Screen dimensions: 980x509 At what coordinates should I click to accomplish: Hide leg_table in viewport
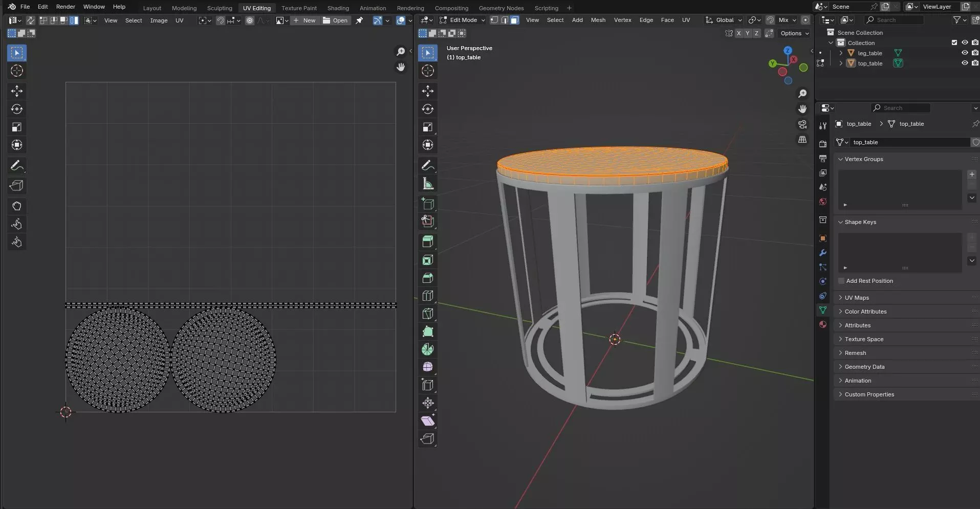[965, 53]
